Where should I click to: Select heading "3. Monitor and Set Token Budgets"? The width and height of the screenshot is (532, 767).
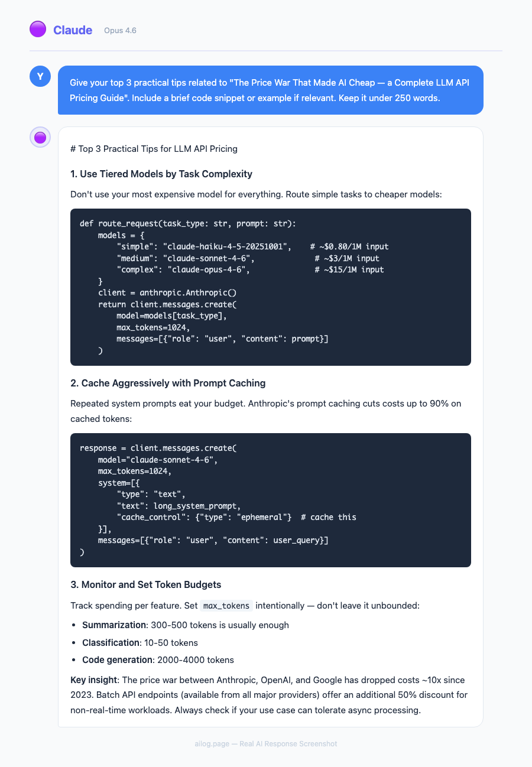pos(145,584)
